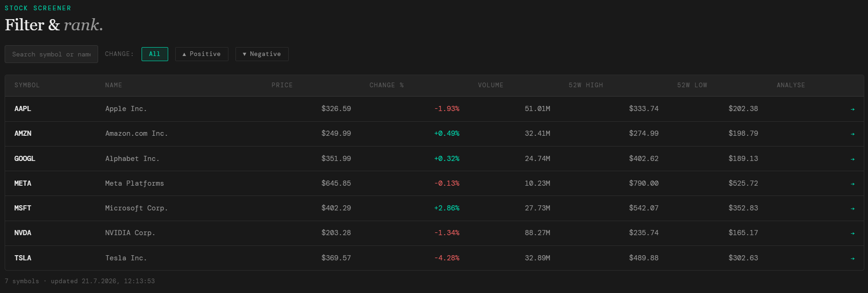Image resolution: width=868 pixels, height=293 pixels.
Task: Select the All change filter
Action: click(x=155, y=54)
